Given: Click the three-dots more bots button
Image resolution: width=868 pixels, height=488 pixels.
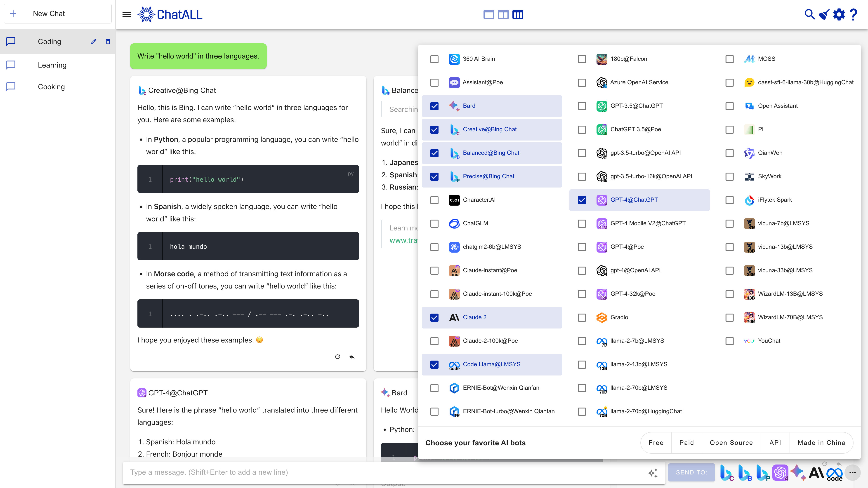Looking at the screenshot, I should [x=852, y=472].
